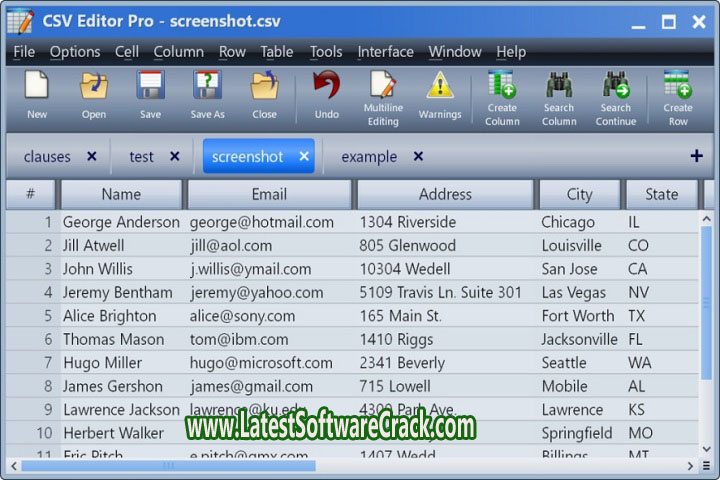Switch to the clauses tab

point(47,157)
